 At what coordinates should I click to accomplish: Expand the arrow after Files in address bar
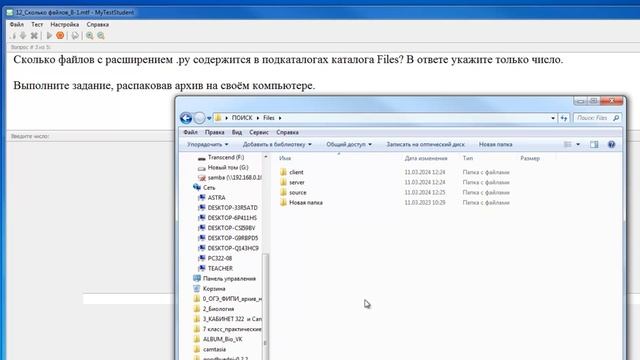tap(280, 118)
